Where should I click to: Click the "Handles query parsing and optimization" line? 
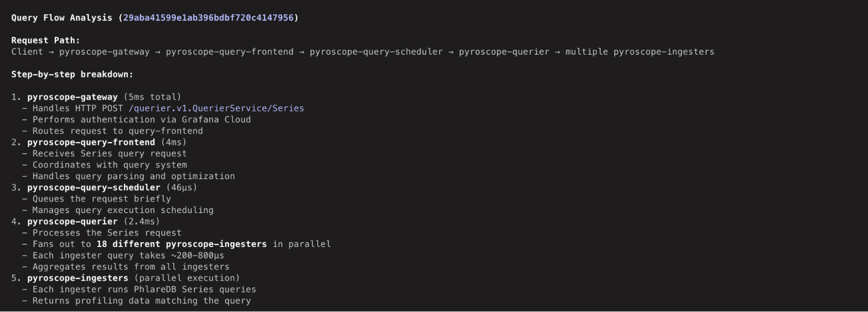pos(133,176)
